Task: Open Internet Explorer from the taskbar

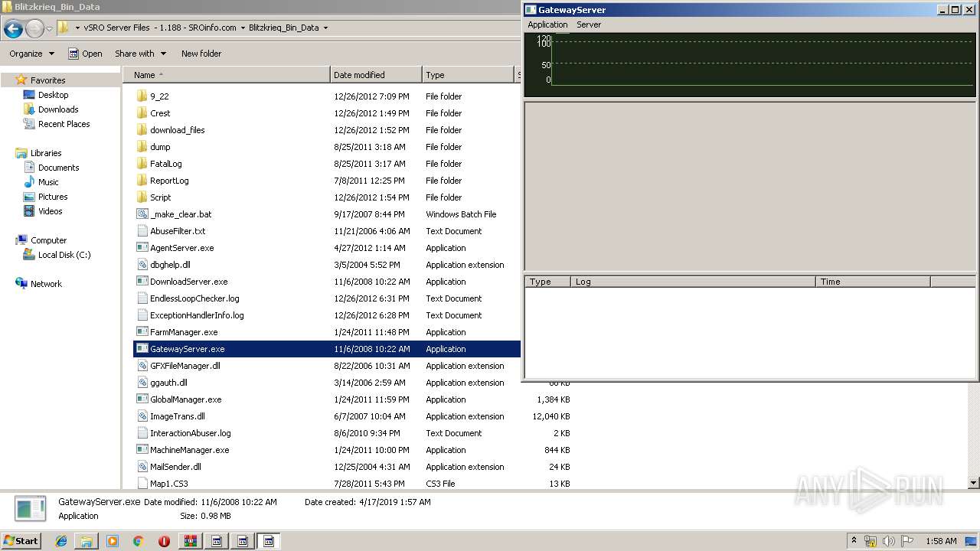Action: point(61,541)
